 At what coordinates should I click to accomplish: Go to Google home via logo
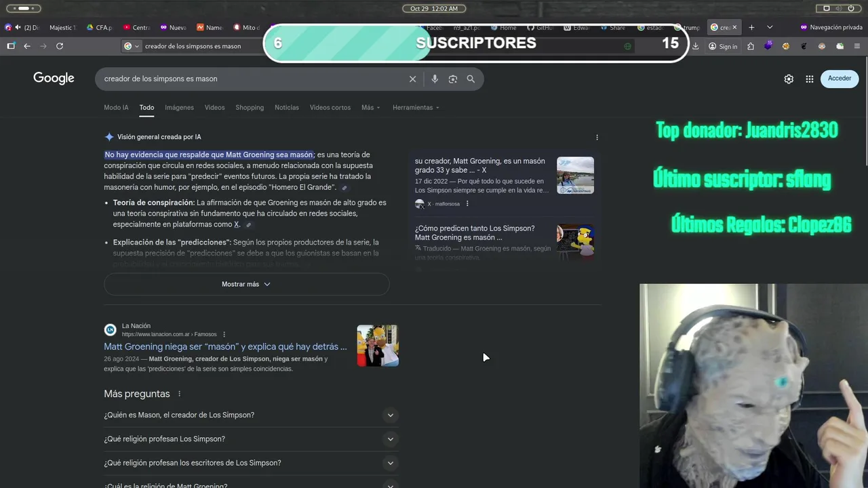[x=54, y=78]
